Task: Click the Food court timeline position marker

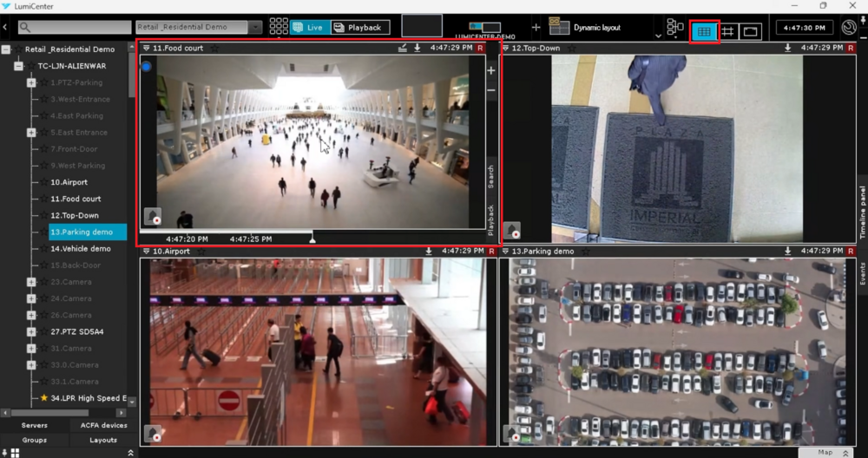Action: (x=312, y=239)
